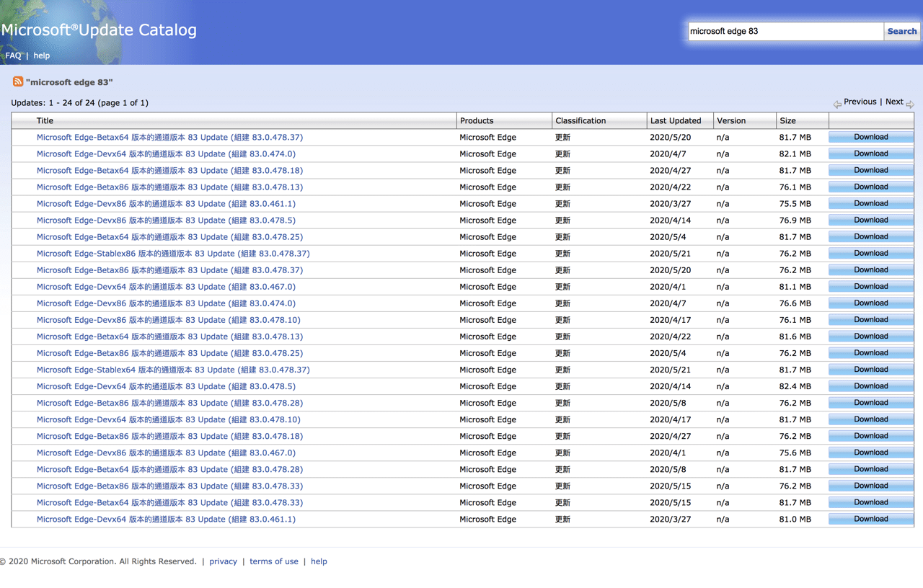Open Edge-Devx86 83.0.474.0 title link
The width and height of the screenshot is (923, 588).
pyautogui.click(x=166, y=303)
